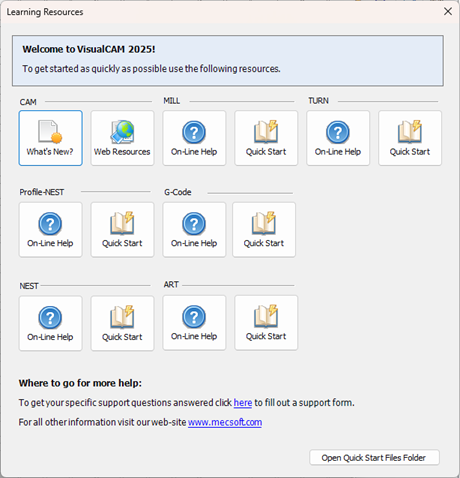
Task: Click Open Quick Start Files Folder button
Action: pyautogui.click(x=374, y=458)
